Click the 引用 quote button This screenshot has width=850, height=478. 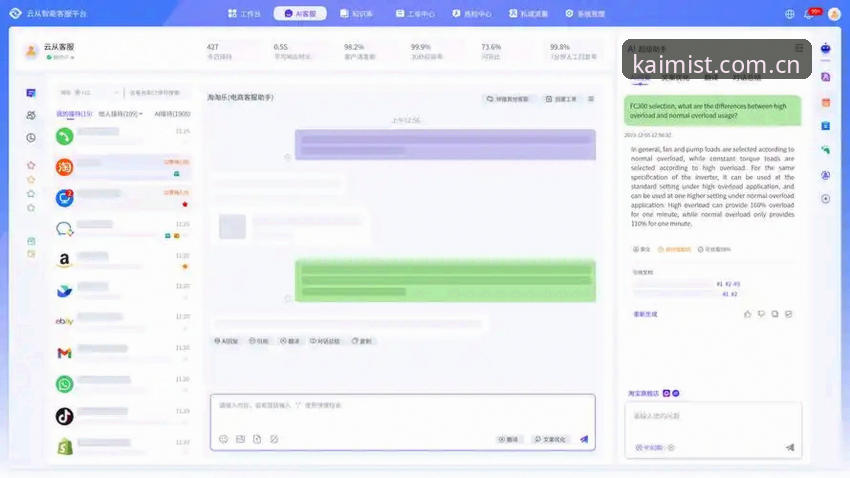pos(259,341)
